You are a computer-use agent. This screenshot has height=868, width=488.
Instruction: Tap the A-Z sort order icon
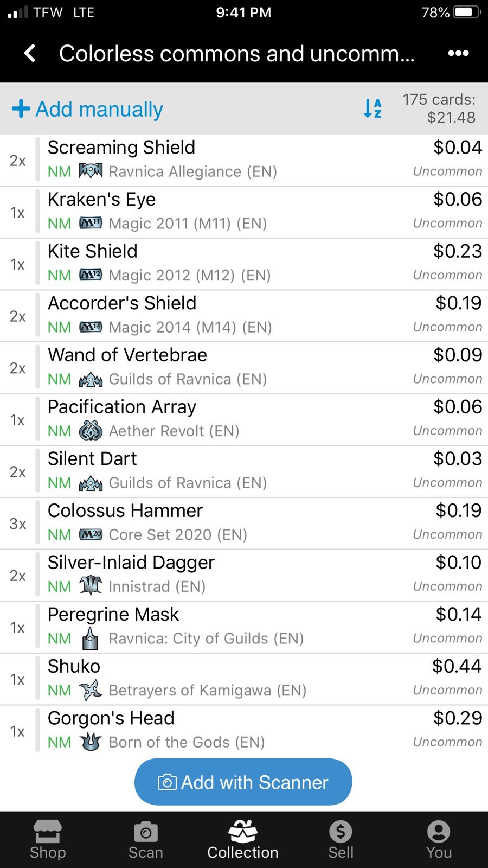coord(373,108)
